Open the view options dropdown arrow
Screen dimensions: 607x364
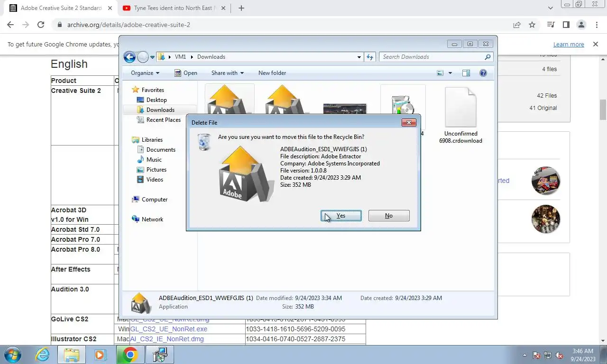(x=450, y=73)
